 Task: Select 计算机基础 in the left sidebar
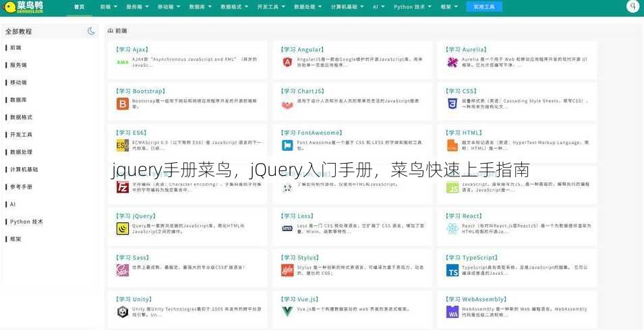pyautogui.click(x=24, y=169)
